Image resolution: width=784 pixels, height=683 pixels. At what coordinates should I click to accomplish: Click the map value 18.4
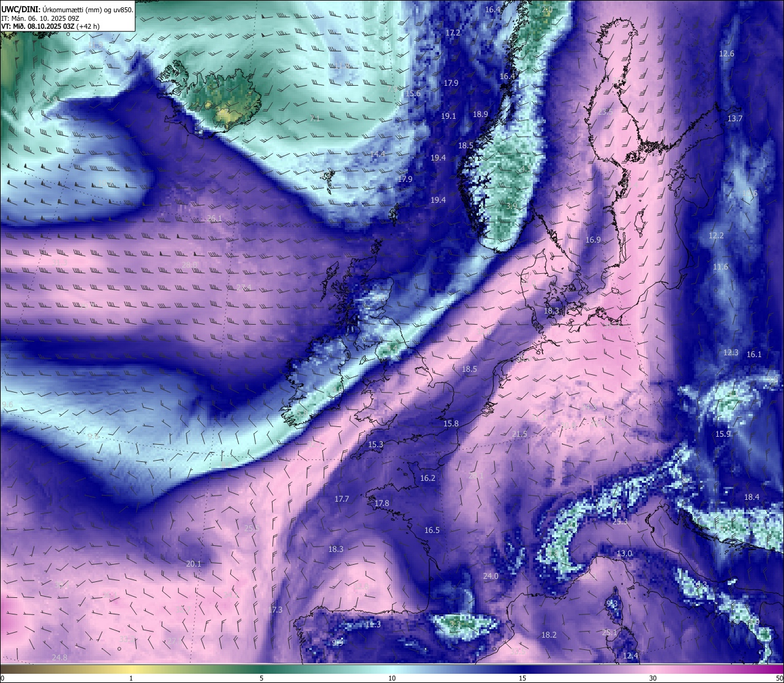[x=752, y=497]
